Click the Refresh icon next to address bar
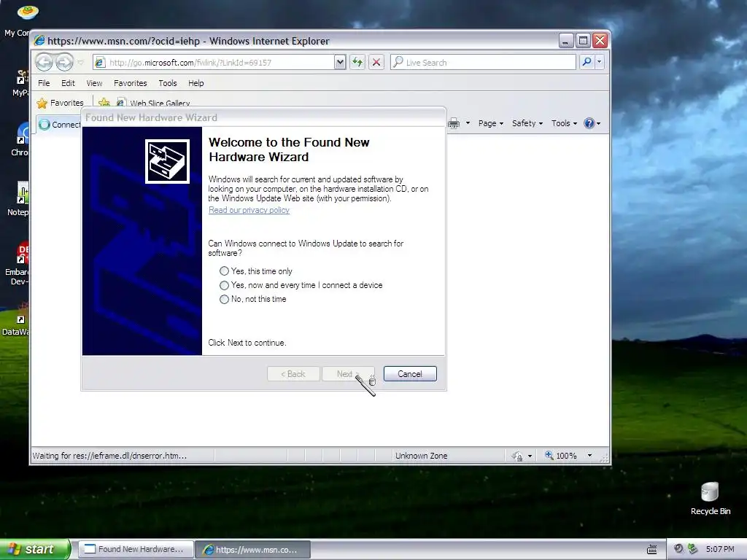The image size is (747, 560). [x=357, y=62]
